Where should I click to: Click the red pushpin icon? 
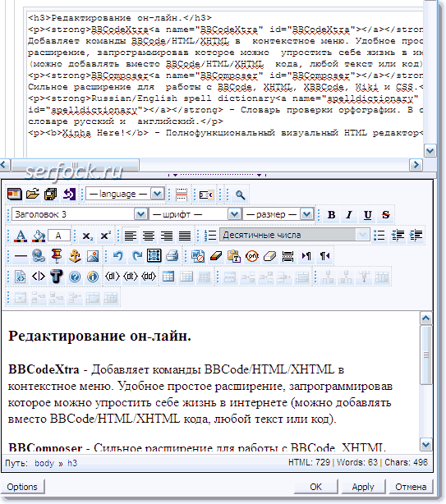57,256
